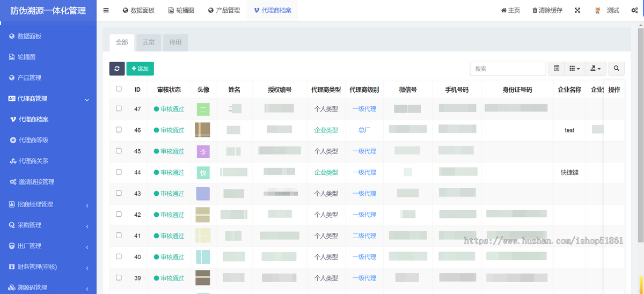Click the 审核状态 column header

(169, 90)
